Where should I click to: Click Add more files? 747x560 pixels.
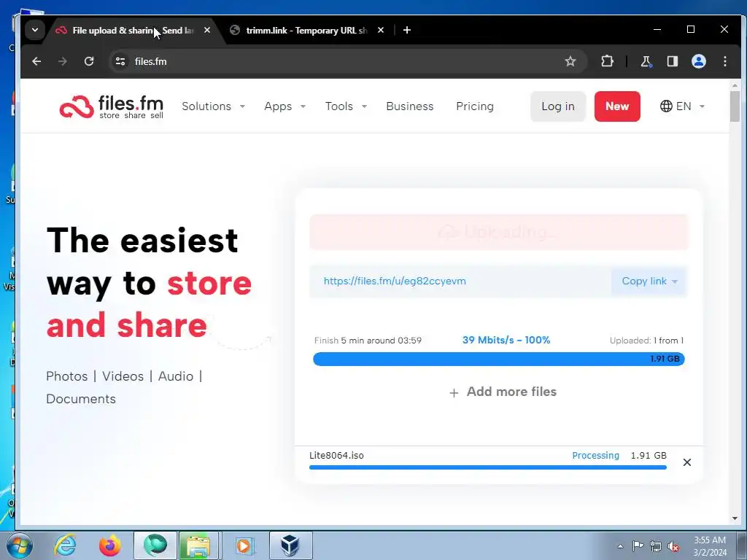(503, 392)
